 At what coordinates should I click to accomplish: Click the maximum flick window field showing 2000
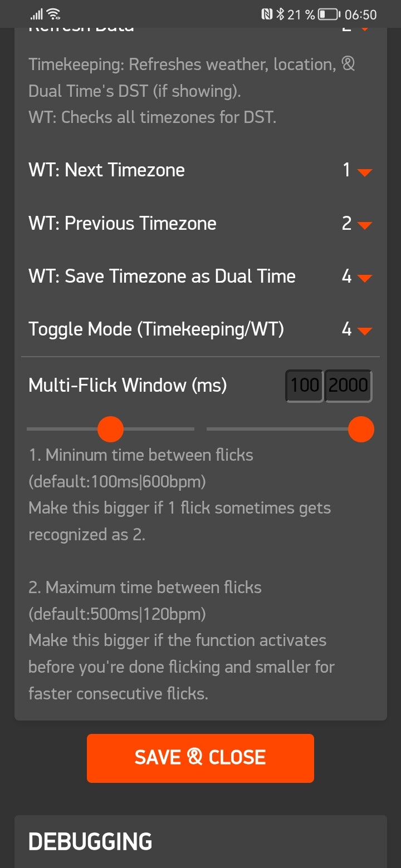pyautogui.click(x=348, y=385)
